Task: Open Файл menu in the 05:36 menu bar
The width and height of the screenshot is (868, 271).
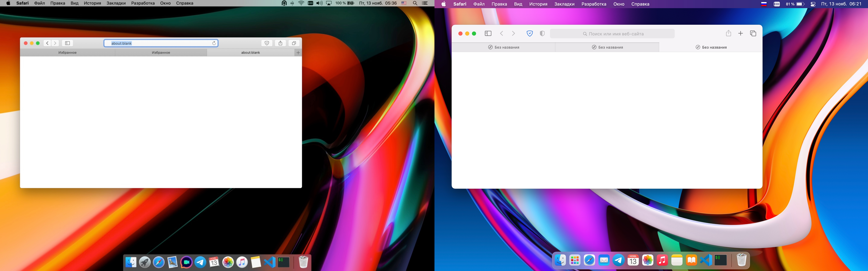Action: tap(40, 3)
